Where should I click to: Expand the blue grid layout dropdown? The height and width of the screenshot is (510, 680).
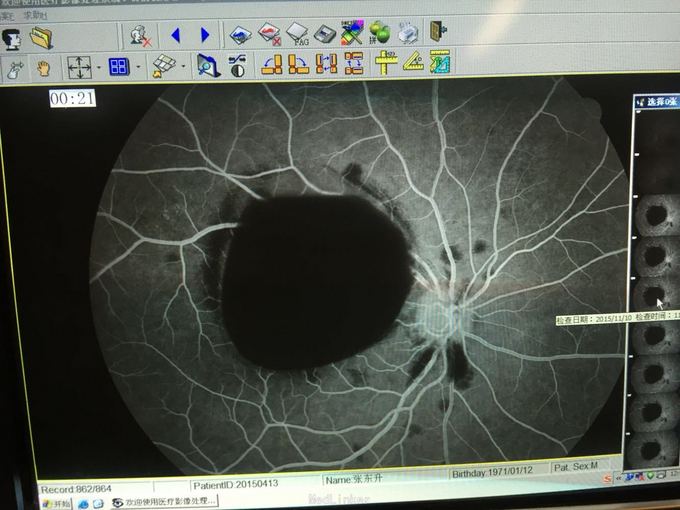pos(138,68)
